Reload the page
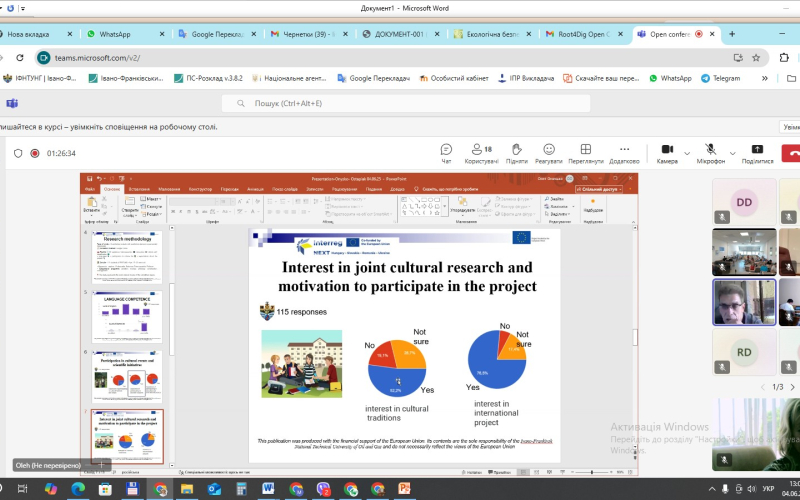This screenshot has width=800, height=500. click(19, 58)
